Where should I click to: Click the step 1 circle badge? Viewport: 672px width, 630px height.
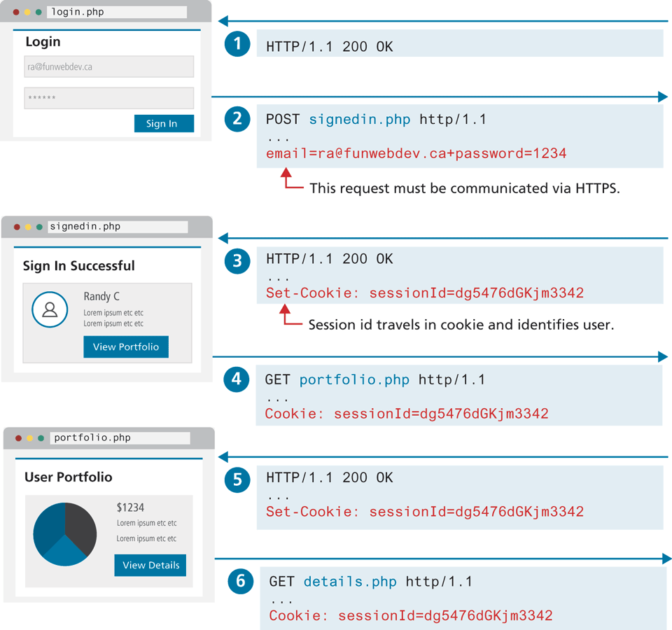point(237,44)
